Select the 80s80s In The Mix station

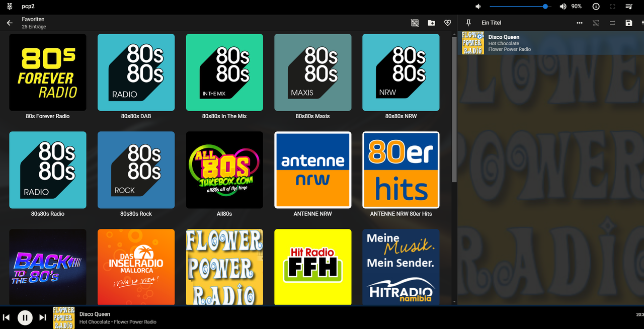(x=224, y=72)
